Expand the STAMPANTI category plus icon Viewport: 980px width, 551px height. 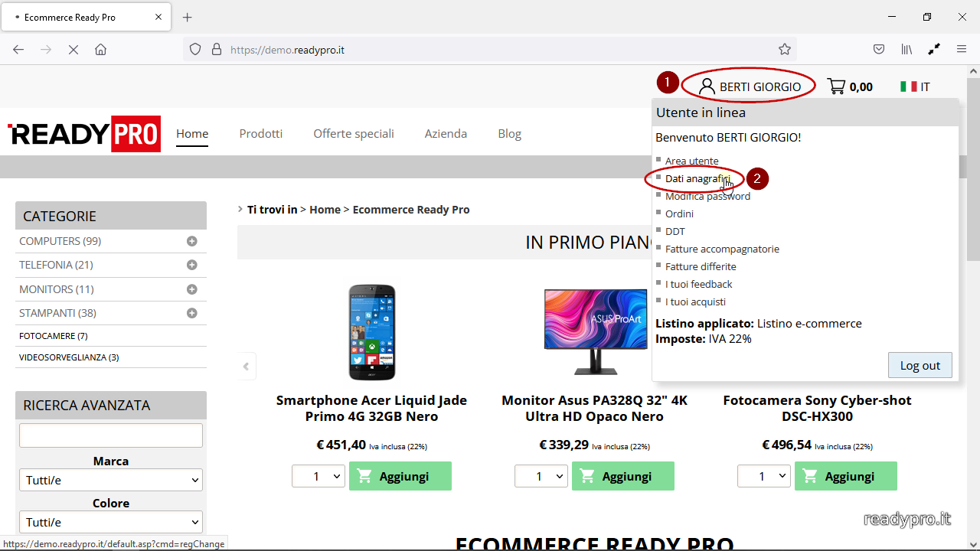pos(192,313)
